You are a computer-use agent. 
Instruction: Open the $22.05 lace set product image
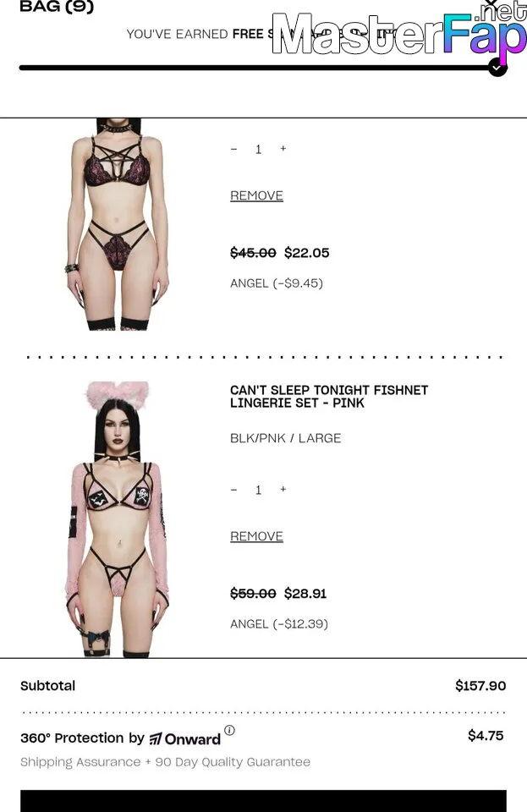118,224
